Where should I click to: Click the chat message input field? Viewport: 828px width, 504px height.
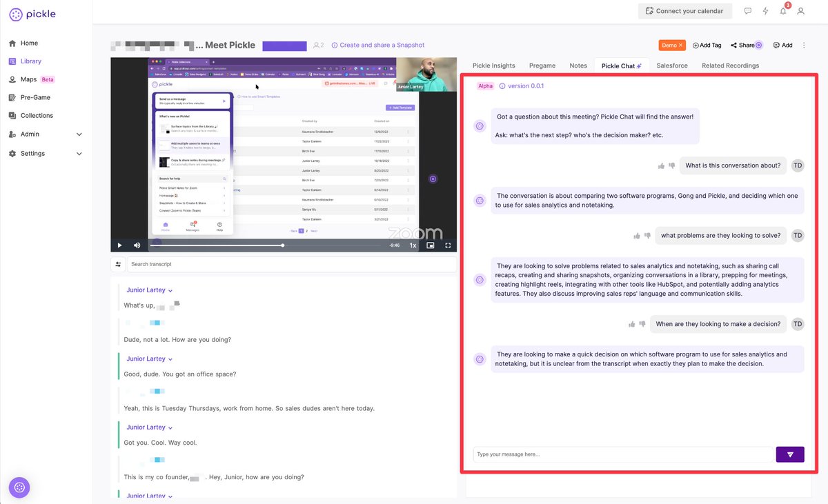pos(622,454)
